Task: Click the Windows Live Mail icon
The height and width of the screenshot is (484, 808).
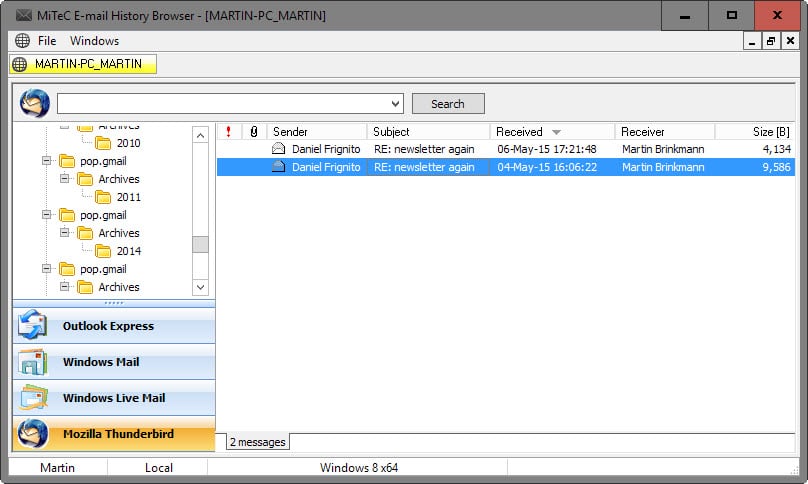Action: pos(33,397)
